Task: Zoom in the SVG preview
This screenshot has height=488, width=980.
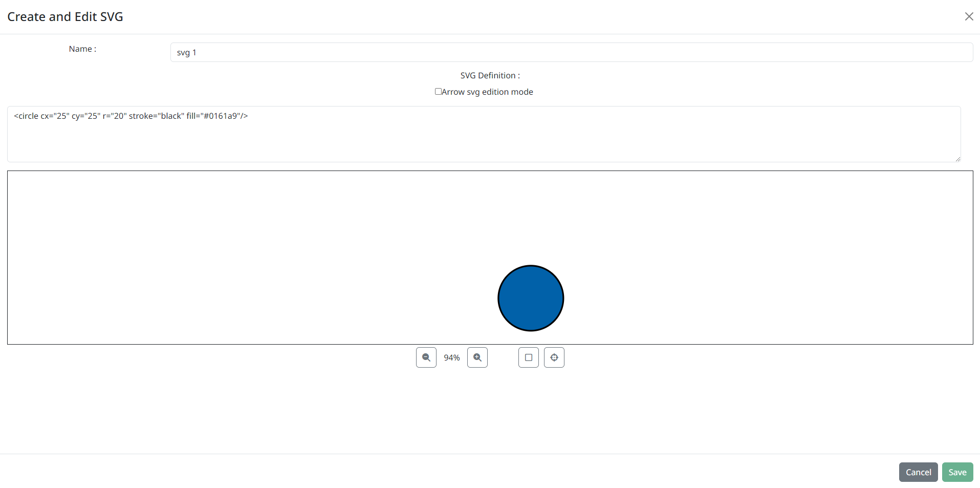Action: tap(477, 357)
